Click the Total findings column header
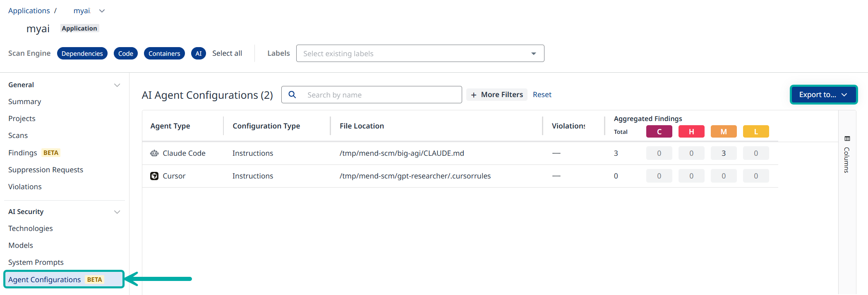Viewport: 868px width, 295px height. (x=621, y=132)
